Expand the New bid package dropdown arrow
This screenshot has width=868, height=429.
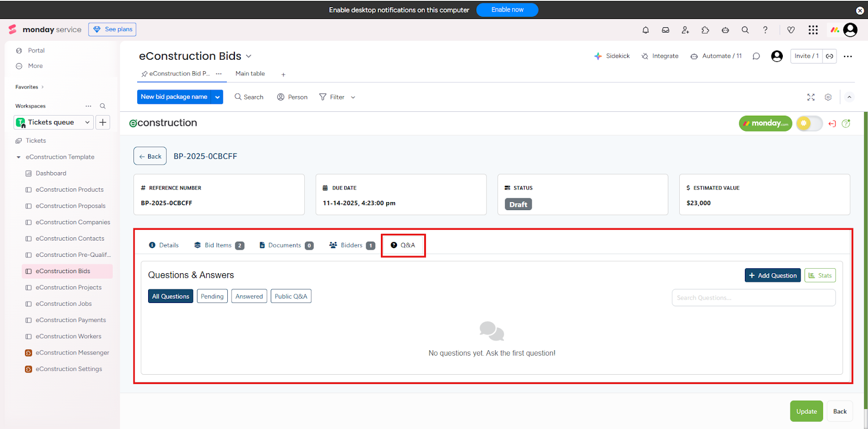[x=218, y=97]
